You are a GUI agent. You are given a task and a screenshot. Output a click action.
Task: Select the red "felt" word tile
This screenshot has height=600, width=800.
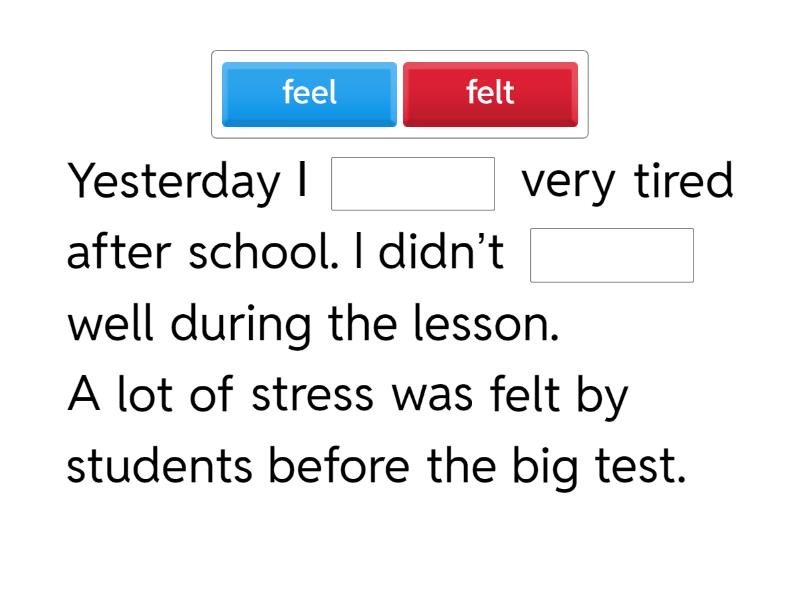pyautogui.click(x=490, y=94)
